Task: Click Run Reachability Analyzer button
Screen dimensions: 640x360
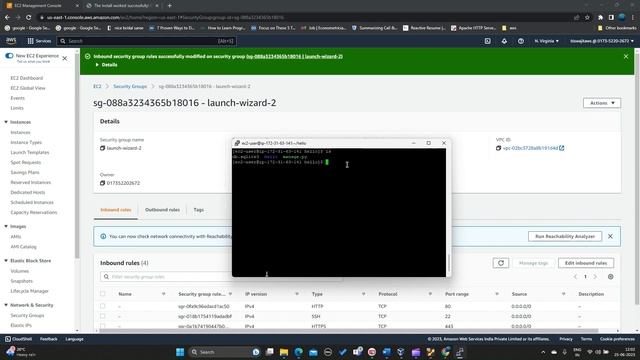Action: tap(565, 236)
